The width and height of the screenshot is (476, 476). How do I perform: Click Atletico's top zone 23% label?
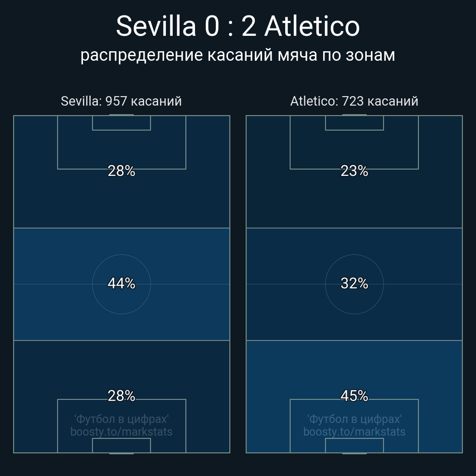click(x=354, y=171)
